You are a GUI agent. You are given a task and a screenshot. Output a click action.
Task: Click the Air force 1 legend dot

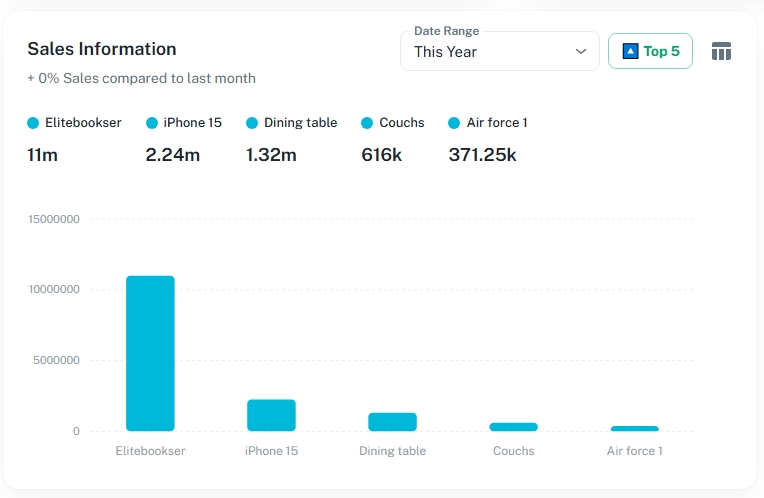455,123
